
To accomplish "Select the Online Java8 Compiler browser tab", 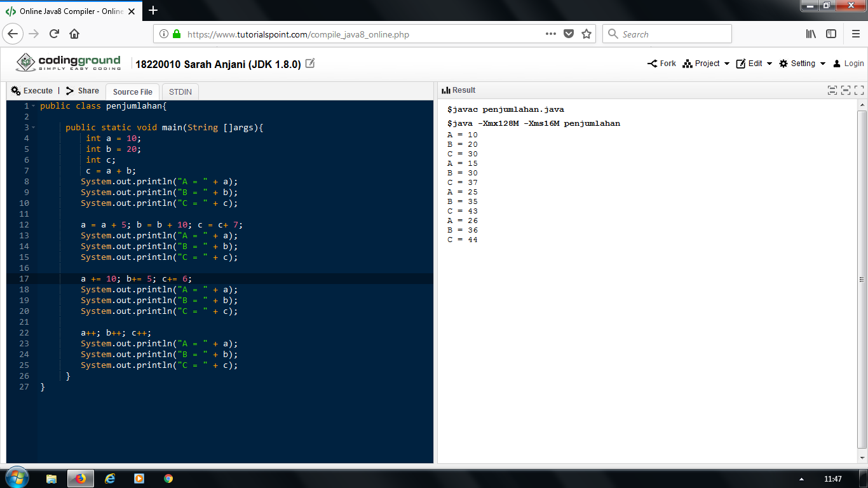I will coord(71,11).
